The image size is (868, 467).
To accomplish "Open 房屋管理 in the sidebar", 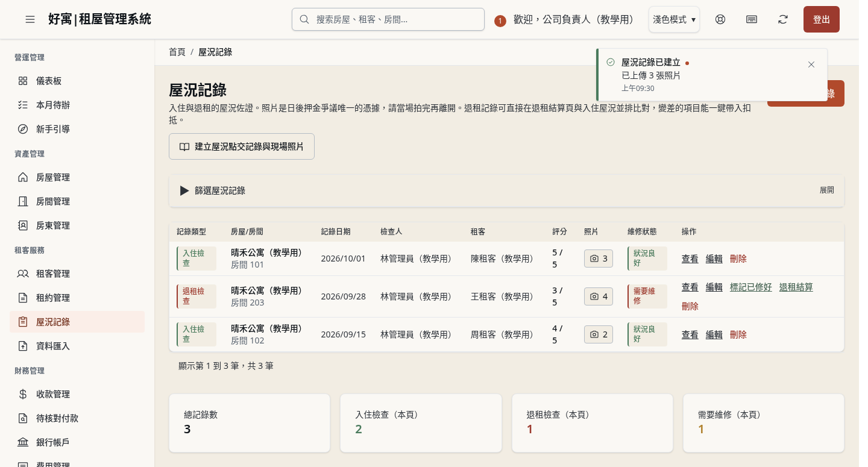I will 77,177.
